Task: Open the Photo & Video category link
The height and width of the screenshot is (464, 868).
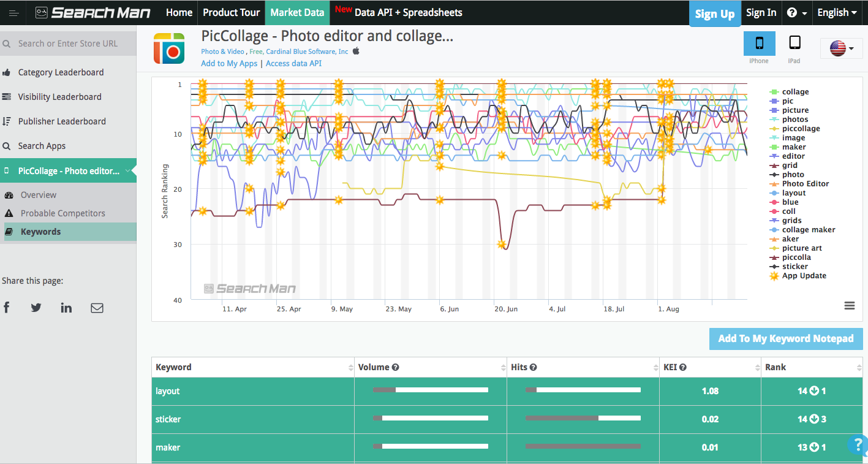Action: click(222, 51)
